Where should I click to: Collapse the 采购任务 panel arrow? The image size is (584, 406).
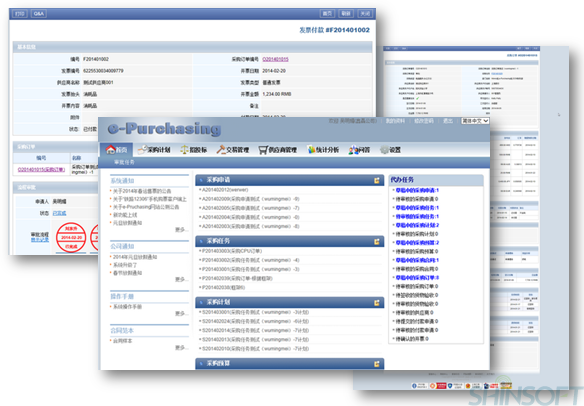201,241
